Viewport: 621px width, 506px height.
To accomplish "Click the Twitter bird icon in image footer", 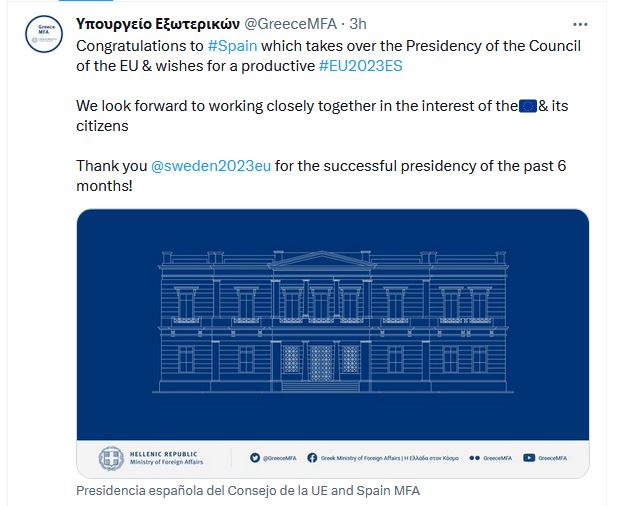I will (254, 458).
